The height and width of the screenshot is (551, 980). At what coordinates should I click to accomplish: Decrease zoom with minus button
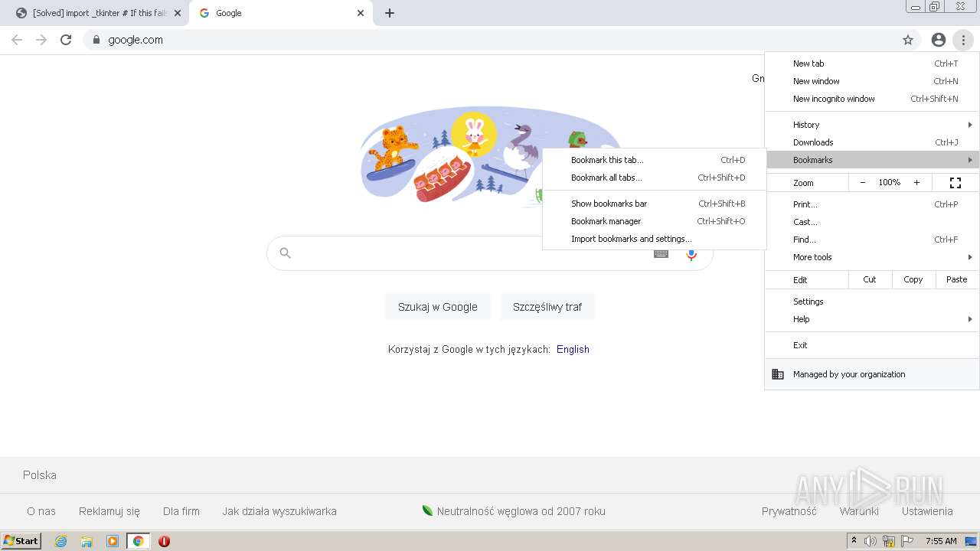click(863, 183)
